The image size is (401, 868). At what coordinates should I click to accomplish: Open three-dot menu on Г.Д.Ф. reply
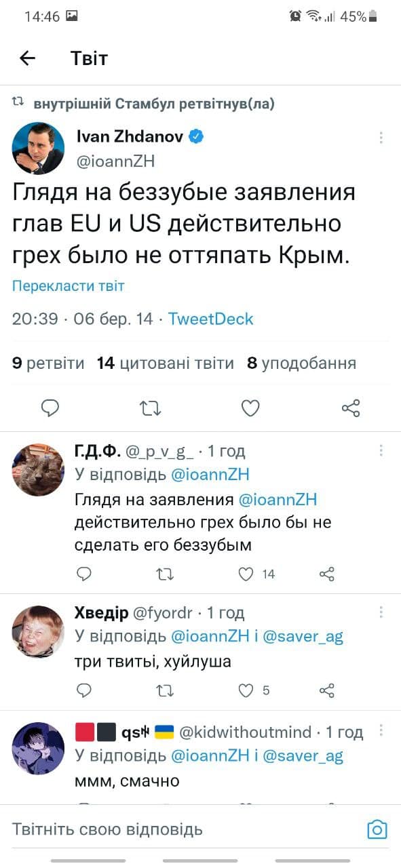click(381, 450)
